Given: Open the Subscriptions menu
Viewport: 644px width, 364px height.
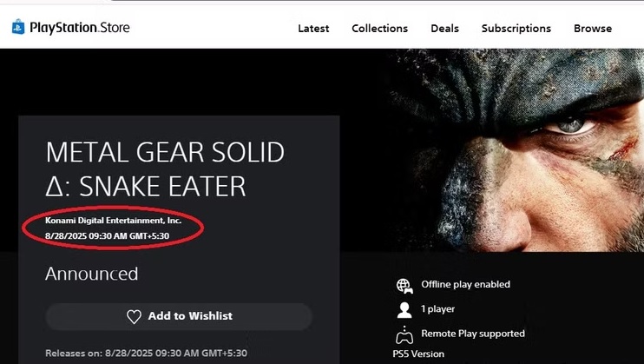Looking at the screenshot, I should 516,29.
